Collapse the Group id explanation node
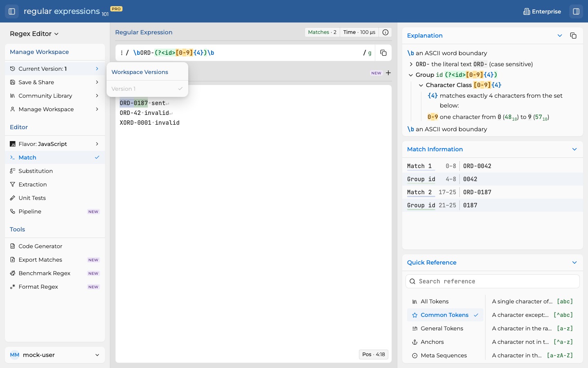The width and height of the screenshot is (588, 368). point(411,75)
